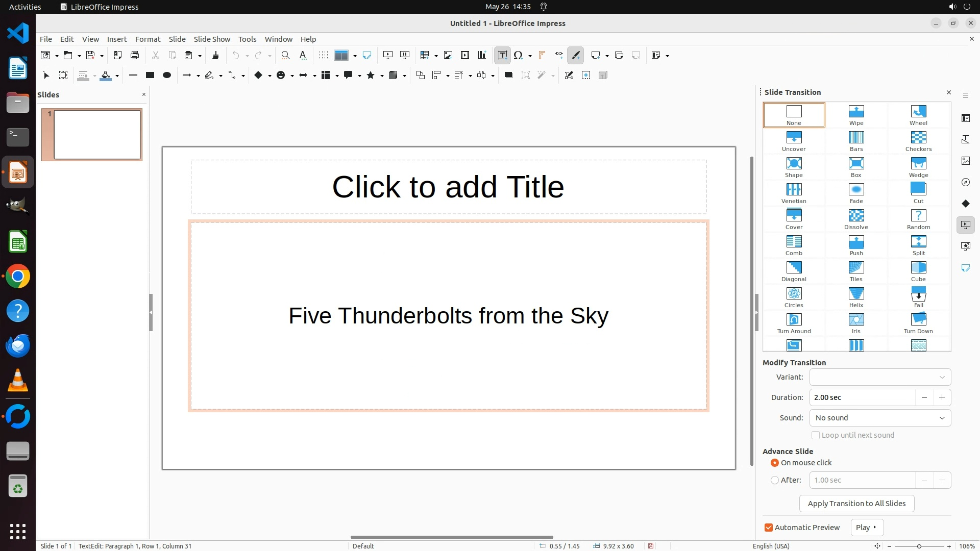Screen dimensions: 980x551
Task: Click the Print toolbar icon
Action: 135,55
